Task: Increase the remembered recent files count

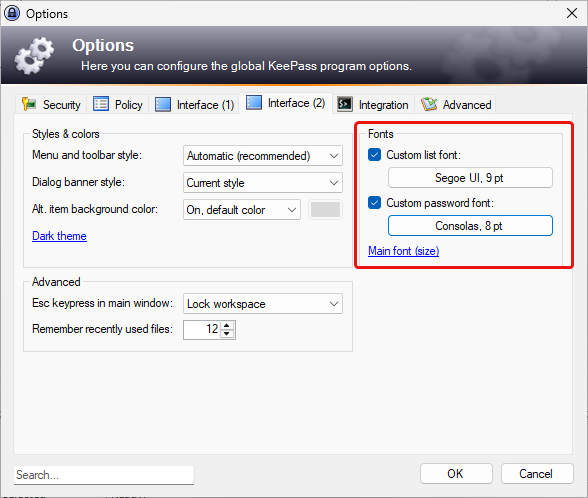Action: point(227,326)
